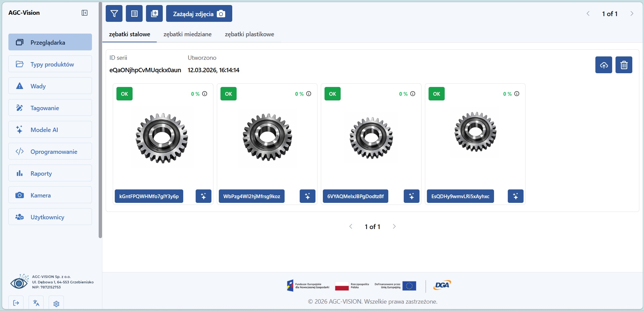
Task: Open settings gear in the sidebar footer
Action: tap(56, 303)
